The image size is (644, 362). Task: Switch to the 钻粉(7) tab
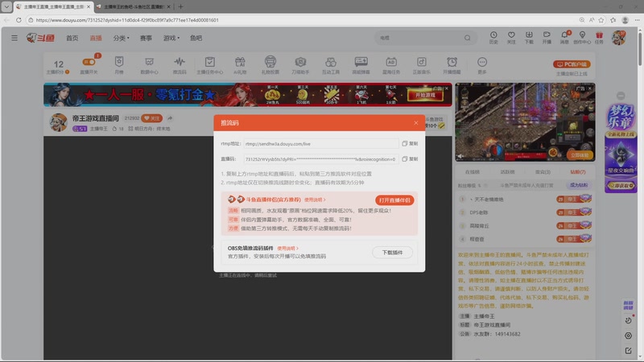click(577, 172)
